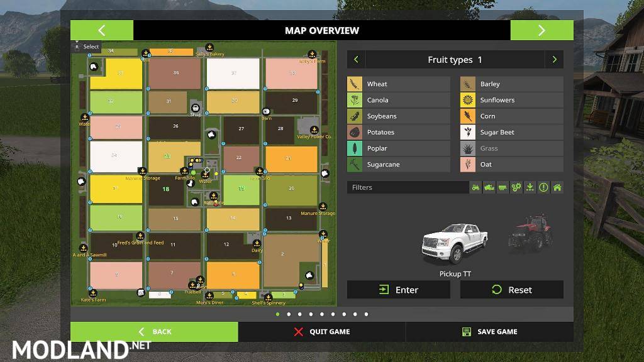Toggle the exclamation mark filter icon
This screenshot has height=362, width=644.
[x=543, y=187]
